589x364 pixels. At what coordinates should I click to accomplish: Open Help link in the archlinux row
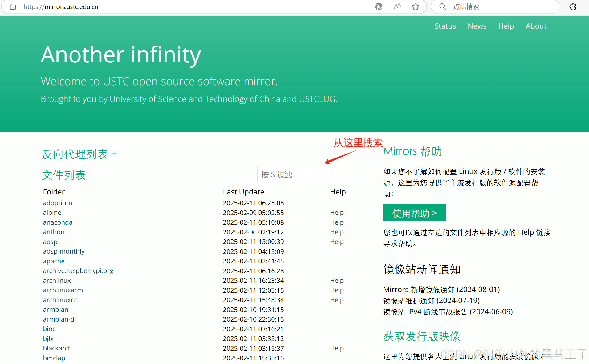point(337,281)
